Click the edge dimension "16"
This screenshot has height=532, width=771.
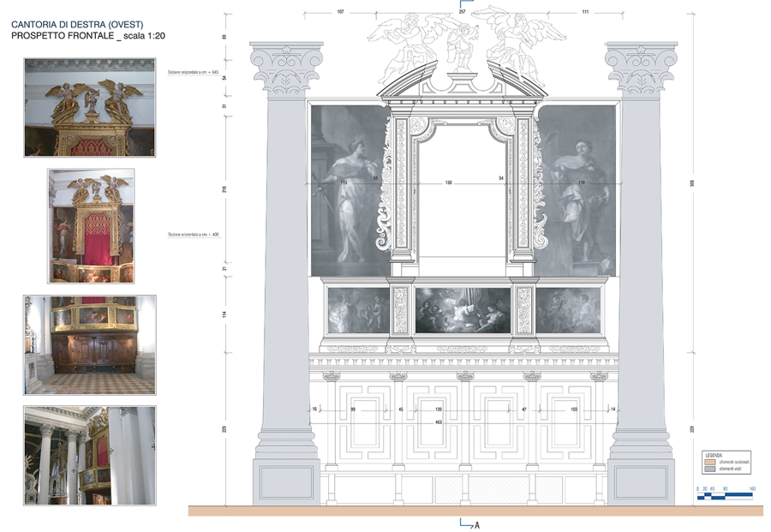click(x=314, y=409)
